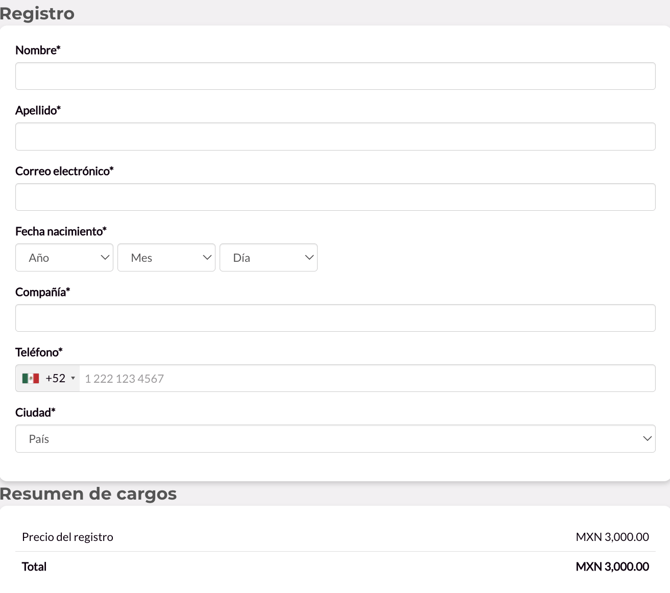Click the chevron arrow in País dropdown
Screen dimensions: 670x593
pos(647,439)
